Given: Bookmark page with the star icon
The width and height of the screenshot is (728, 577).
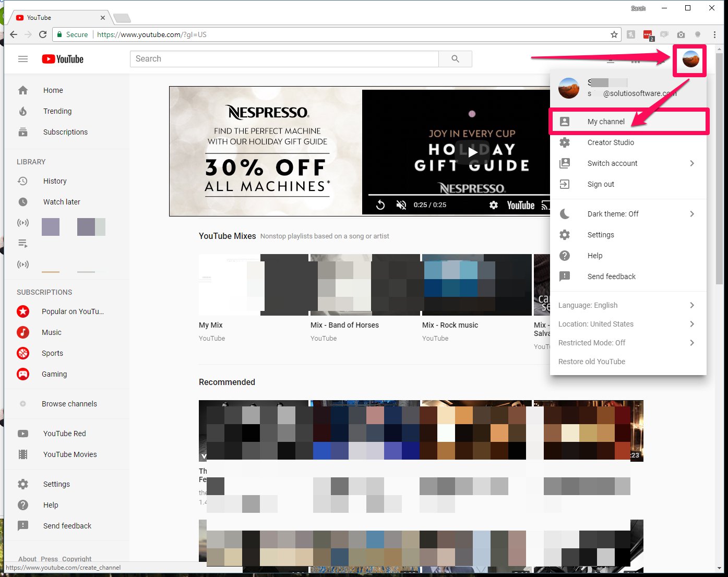Looking at the screenshot, I should tap(614, 34).
